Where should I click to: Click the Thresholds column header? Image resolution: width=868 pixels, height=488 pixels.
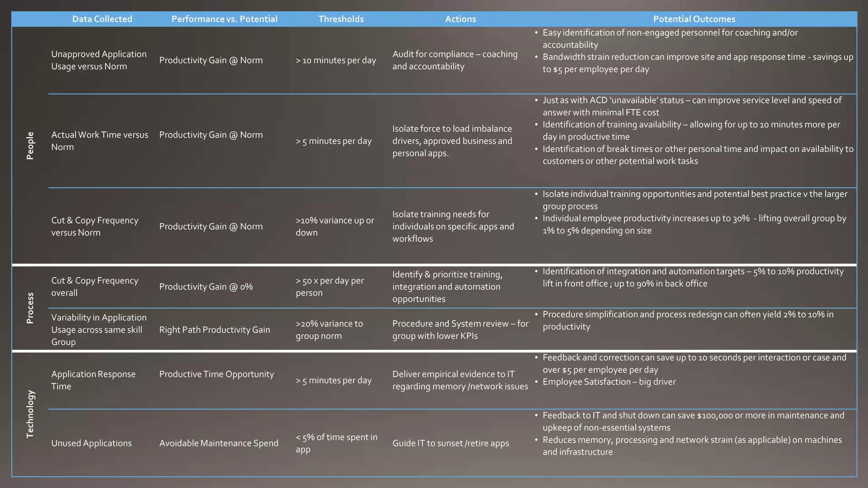341,19
